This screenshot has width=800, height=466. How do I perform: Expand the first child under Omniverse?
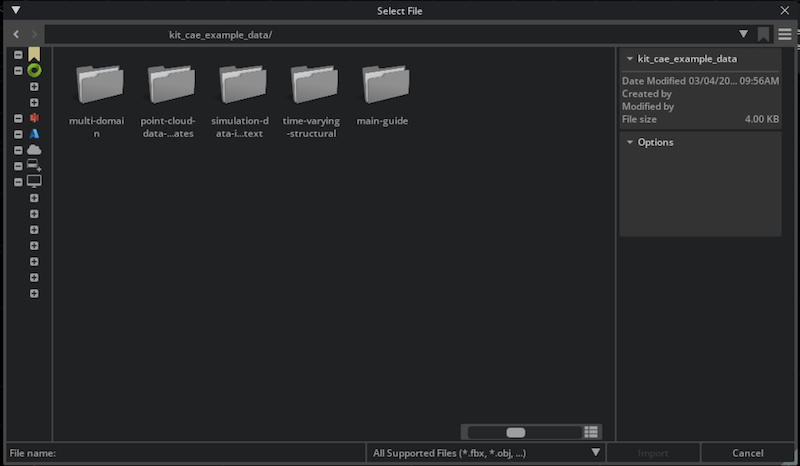34,86
